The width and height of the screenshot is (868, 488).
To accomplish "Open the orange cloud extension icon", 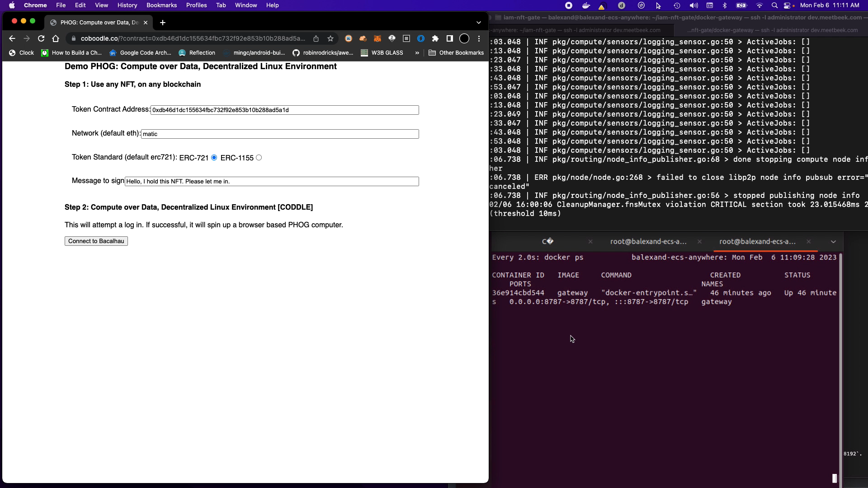I will pos(363,39).
